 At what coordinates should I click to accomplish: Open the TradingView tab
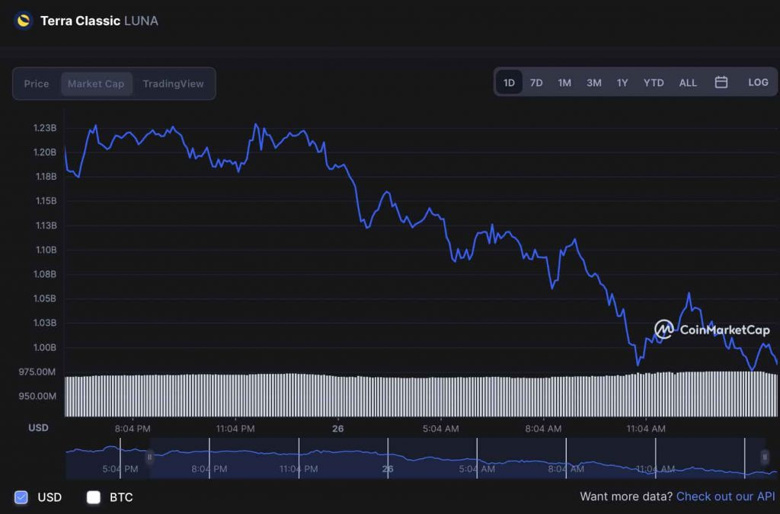[x=173, y=84]
